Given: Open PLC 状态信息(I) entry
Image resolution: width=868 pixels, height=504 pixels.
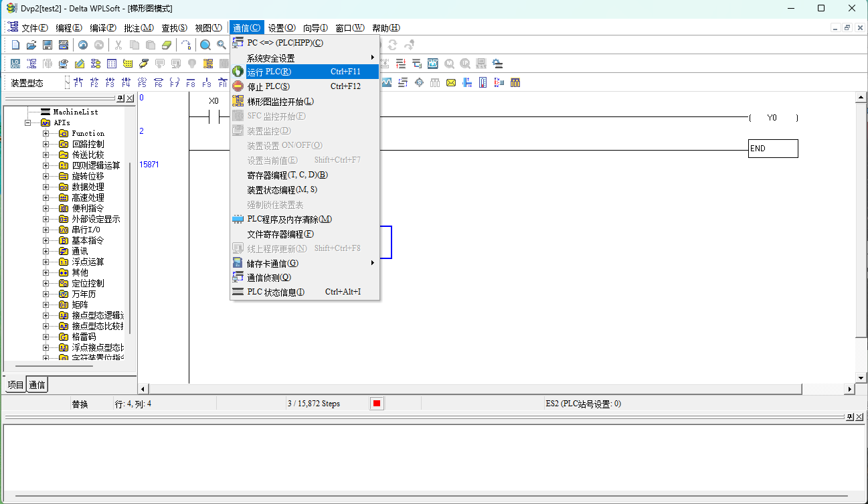Looking at the screenshot, I should (305, 292).
